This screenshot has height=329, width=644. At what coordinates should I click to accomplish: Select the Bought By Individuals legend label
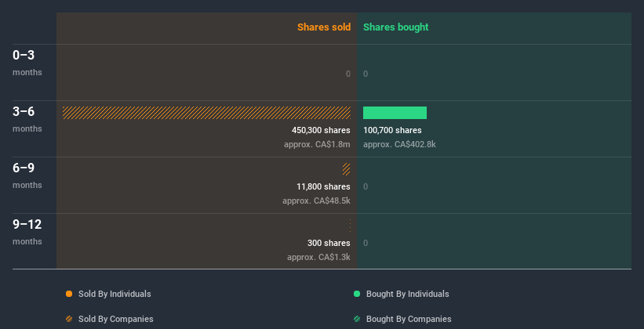407,294
